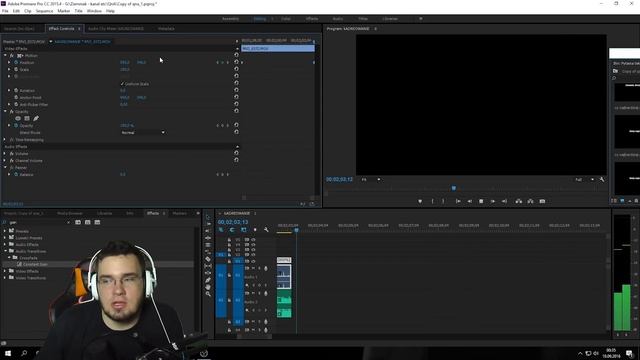This screenshot has width=640, height=360.
Task: Toggle Linked Selection in timeline header
Action: click(x=244, y=230)
